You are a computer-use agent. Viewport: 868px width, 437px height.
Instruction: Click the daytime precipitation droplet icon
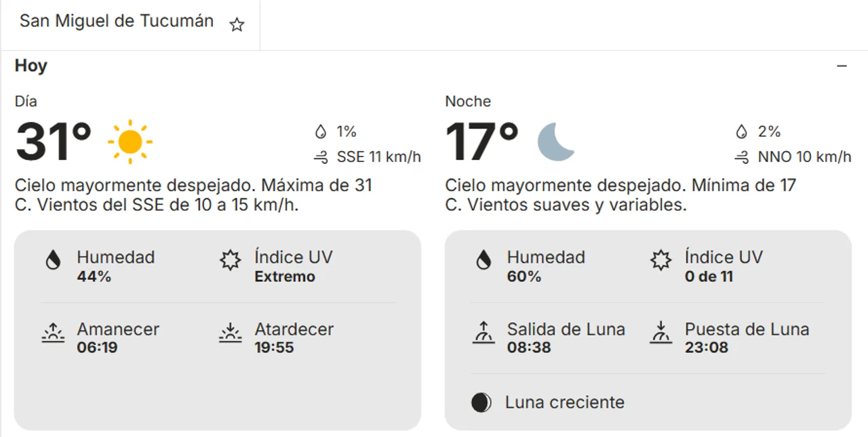321,131
